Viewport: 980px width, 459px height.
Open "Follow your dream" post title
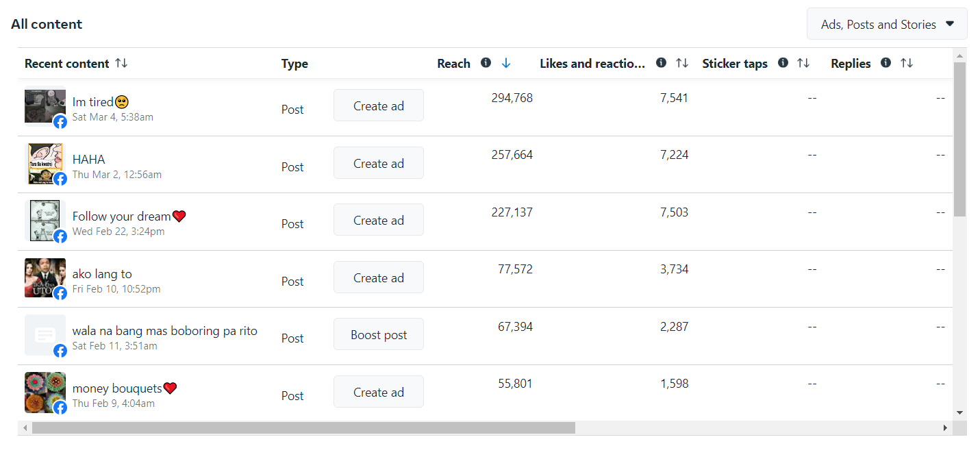122,216
